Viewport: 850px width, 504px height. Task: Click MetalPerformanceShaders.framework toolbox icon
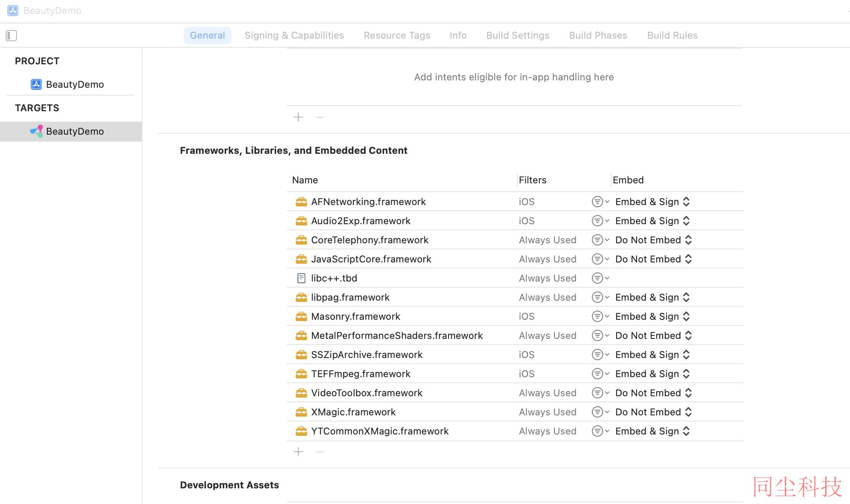click(x=301, y=335)
